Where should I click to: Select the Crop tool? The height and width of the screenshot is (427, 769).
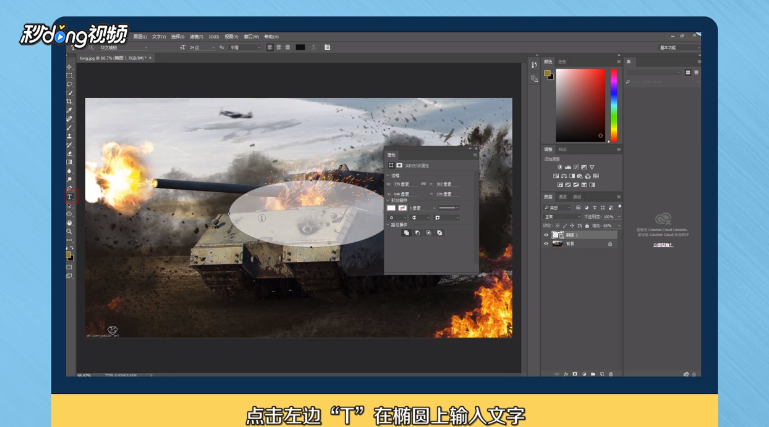(x=70, y=101)
